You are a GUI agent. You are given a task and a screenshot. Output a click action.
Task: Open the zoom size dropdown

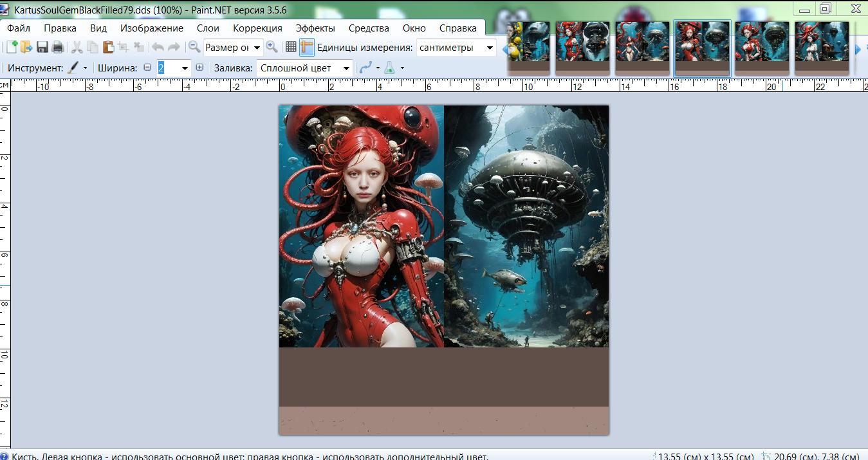[257, 48]
